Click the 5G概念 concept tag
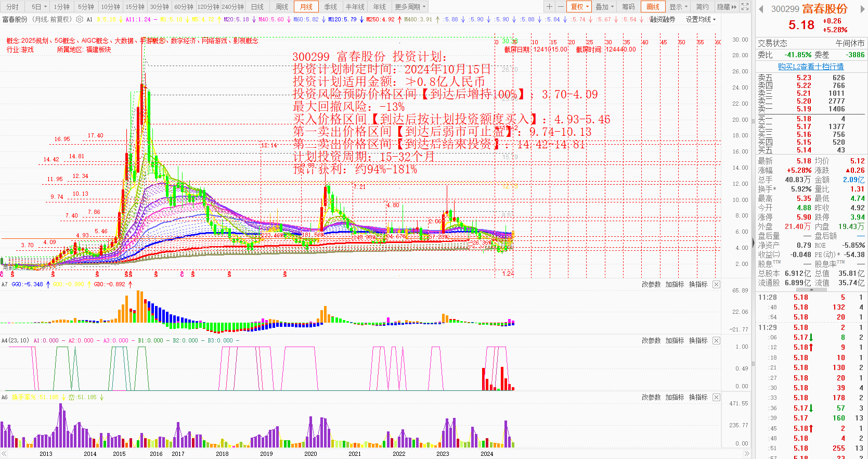This screenshot has width=868, height=459. [x=65, y=41]
